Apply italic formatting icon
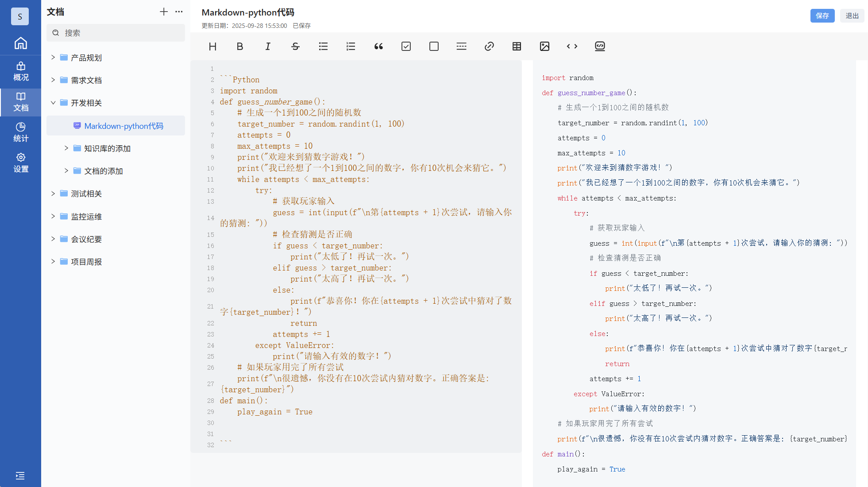Image resolution: width=868 pixels, height=487 pixels. (268, 46)
